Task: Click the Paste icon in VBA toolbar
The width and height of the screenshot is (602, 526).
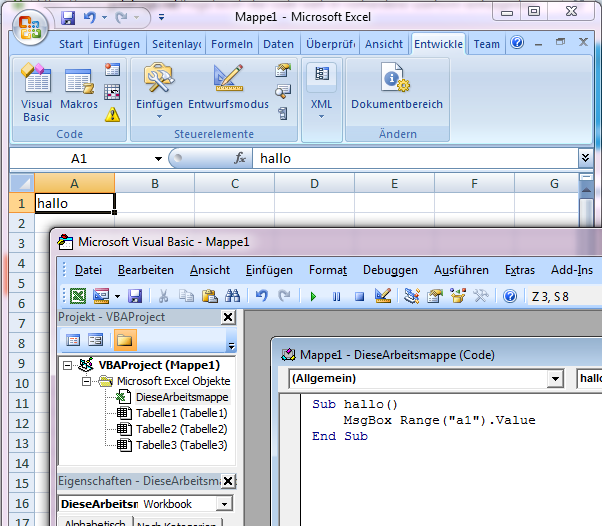Action: coord(210,296)
